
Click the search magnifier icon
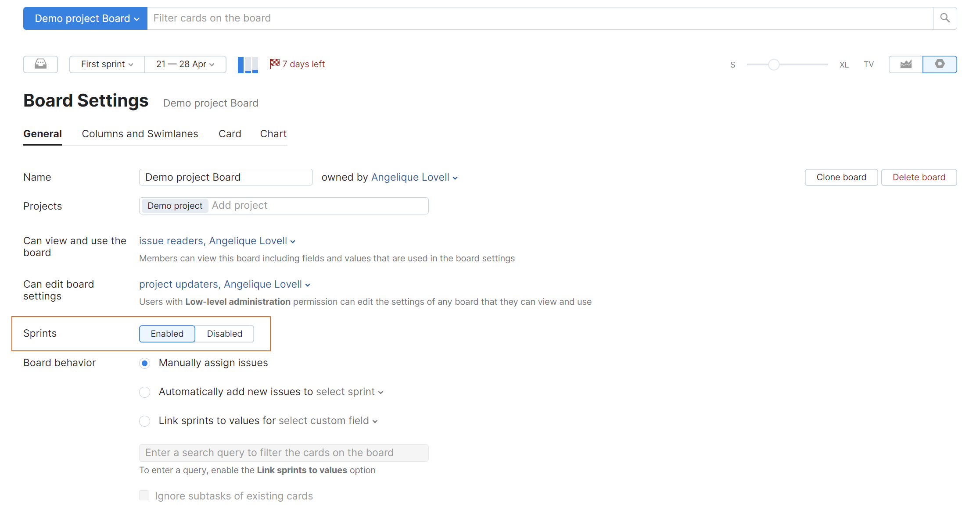(x=945, y=18)
